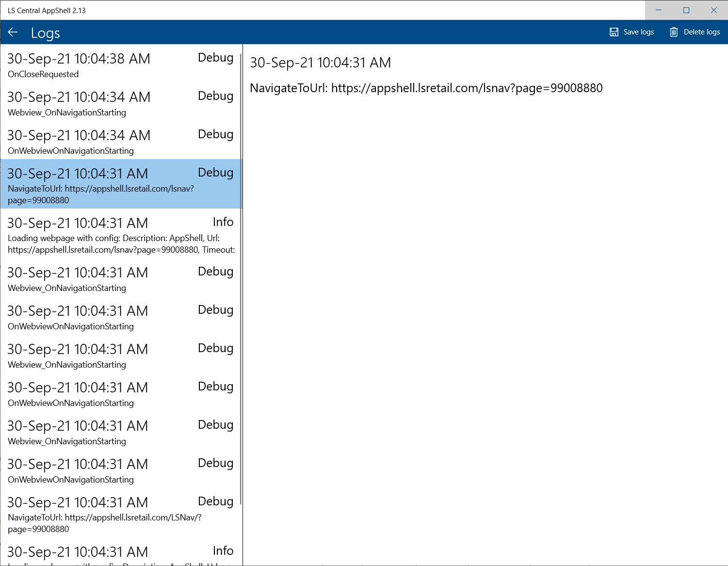Click the back arrow icon
This screenshot has width=728, height=566.
(x=13, y=32)
